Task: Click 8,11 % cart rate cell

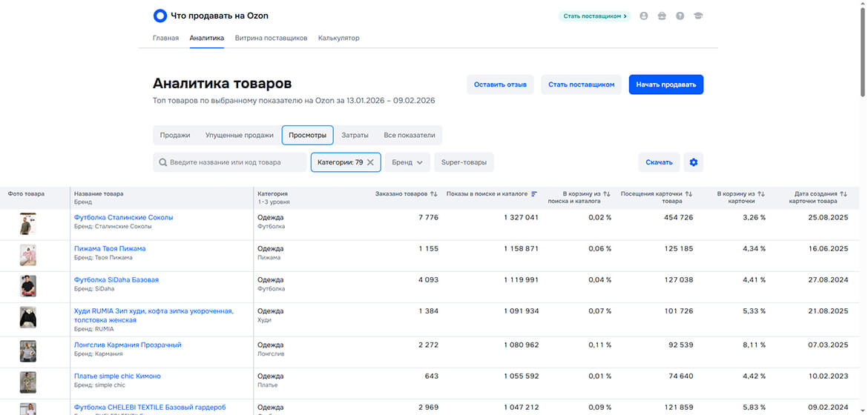Action: coord(754,345)
